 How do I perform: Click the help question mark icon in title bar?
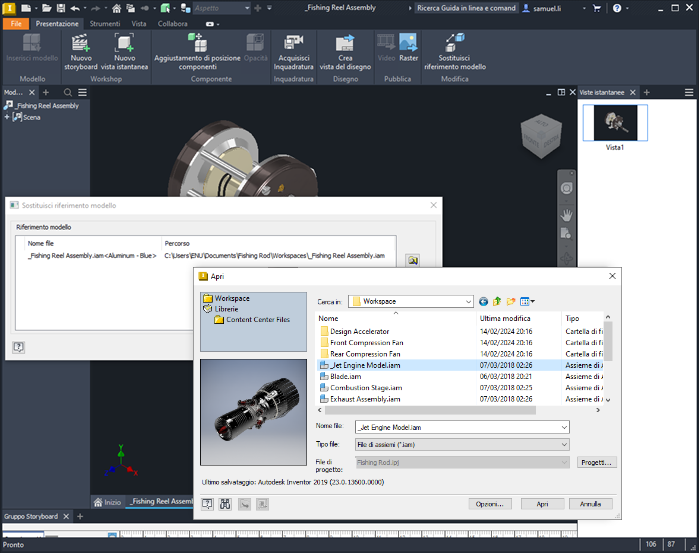tap(617, 8)
